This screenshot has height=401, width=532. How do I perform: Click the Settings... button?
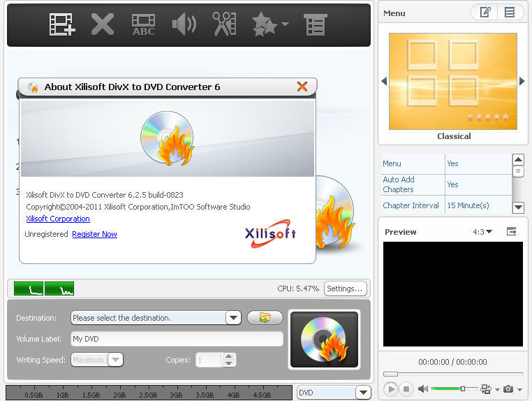click(345, 289)
